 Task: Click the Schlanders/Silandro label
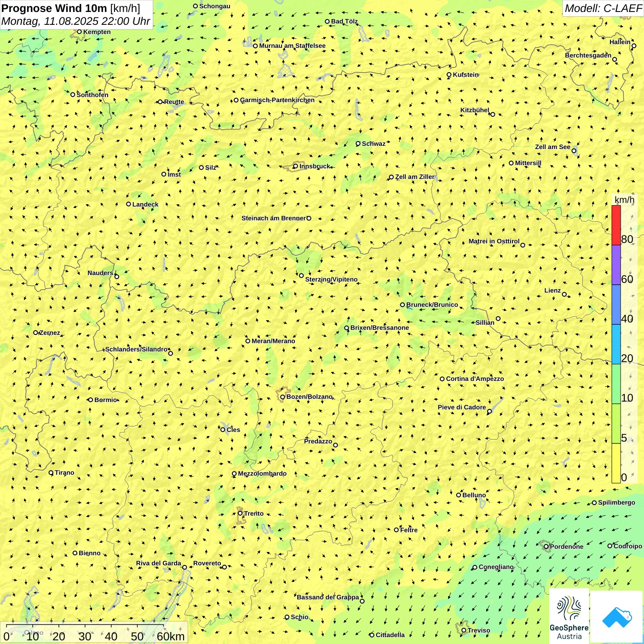pos(136,349)
